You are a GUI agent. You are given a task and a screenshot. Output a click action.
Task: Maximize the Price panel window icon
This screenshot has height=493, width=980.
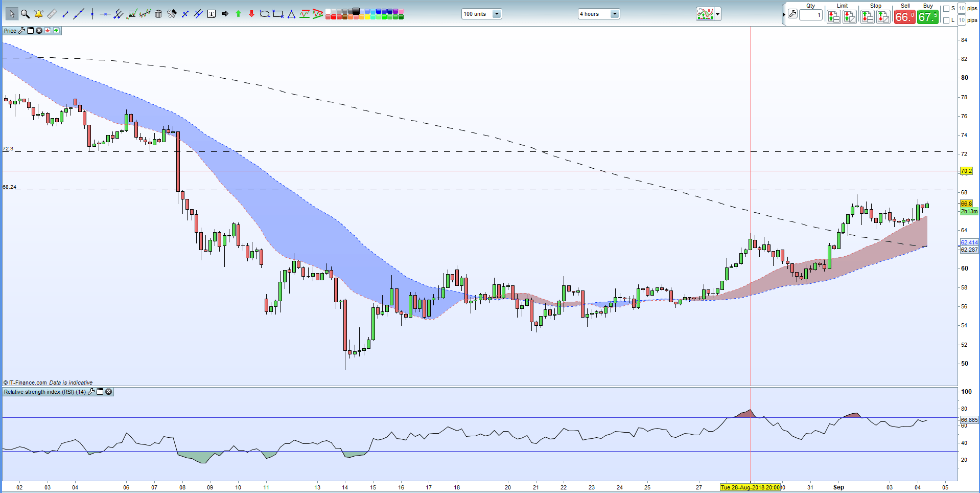click(30, 31)
